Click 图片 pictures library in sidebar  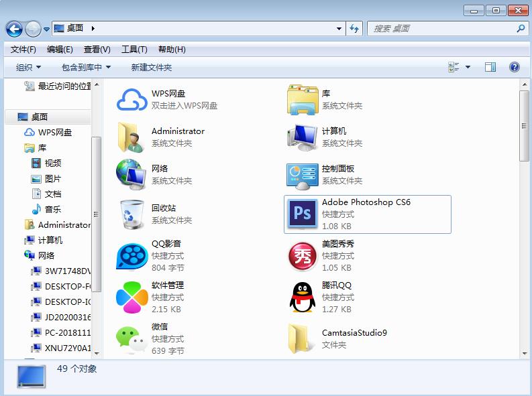[46, 178]
